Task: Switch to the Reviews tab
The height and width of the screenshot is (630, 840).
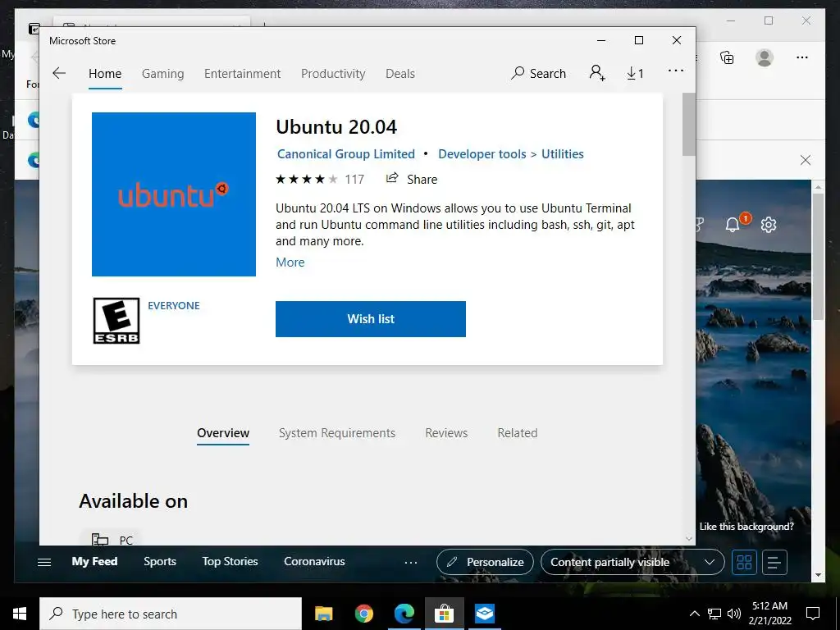Action: 446,433
